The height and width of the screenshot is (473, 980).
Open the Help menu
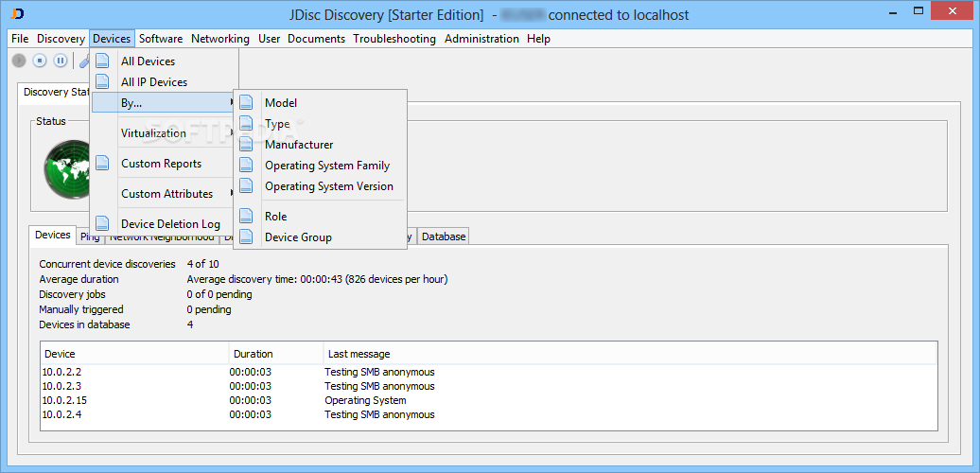[538, 39]
